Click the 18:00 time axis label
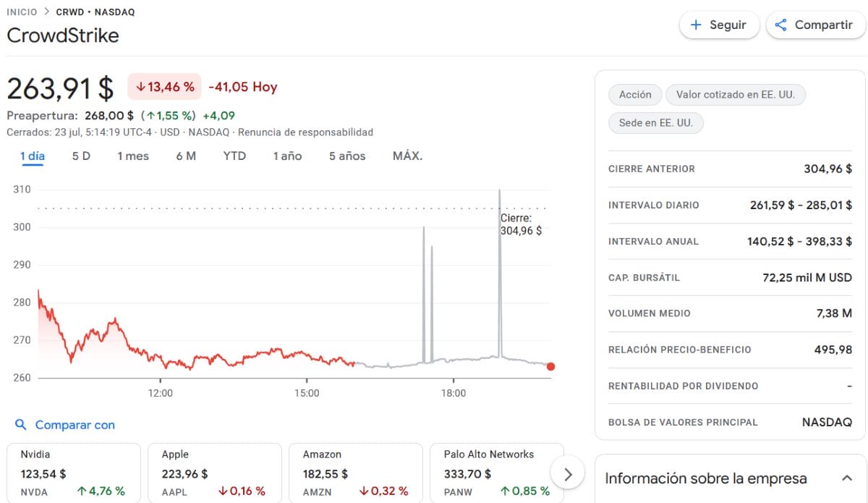The width and height of the screenshot is (868, 503). [x=454, y=394]
